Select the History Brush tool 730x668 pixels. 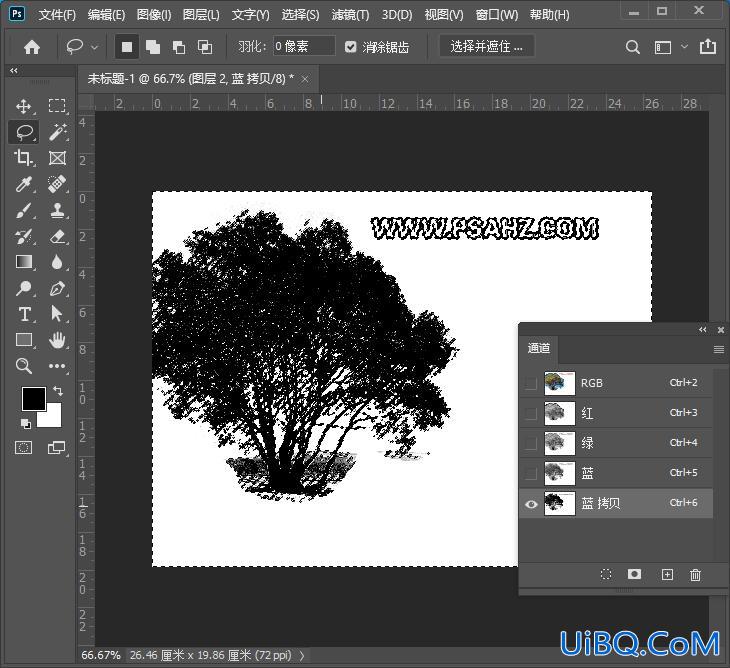(x=23, y=236)
